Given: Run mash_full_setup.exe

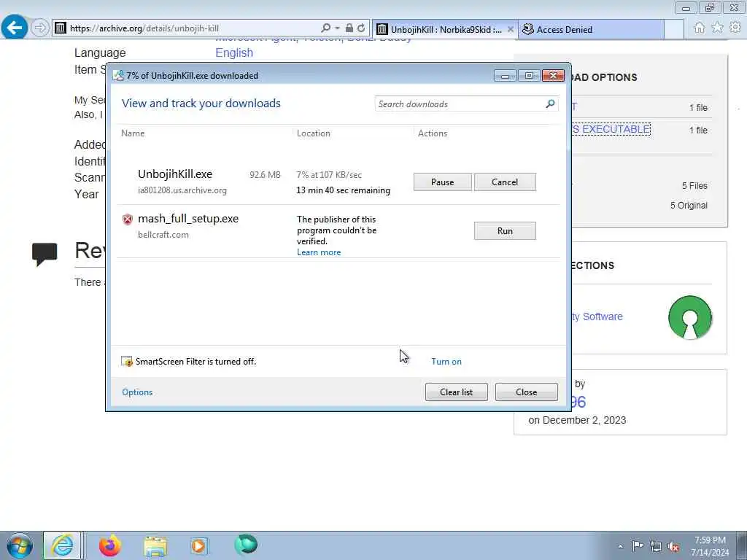Looking at the screenshot, I should 505,231.
